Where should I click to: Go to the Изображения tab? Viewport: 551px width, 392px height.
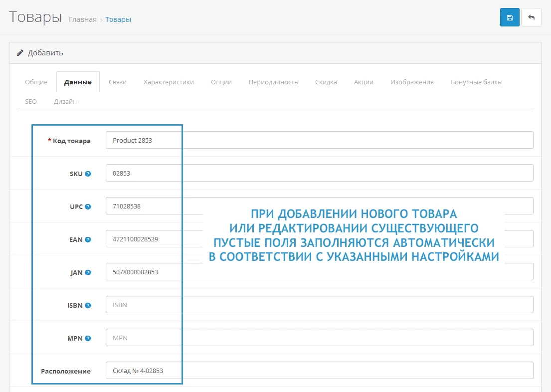(412, 82)
